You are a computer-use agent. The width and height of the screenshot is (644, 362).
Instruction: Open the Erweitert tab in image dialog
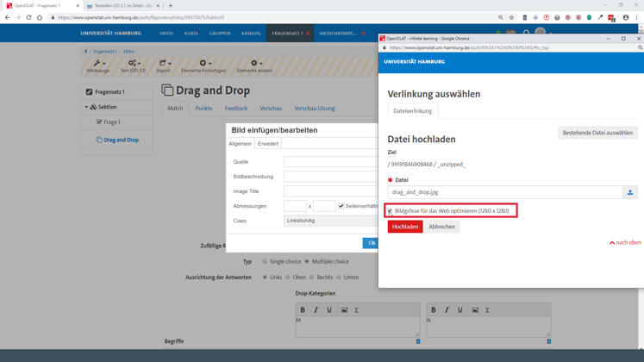point(268,144)
